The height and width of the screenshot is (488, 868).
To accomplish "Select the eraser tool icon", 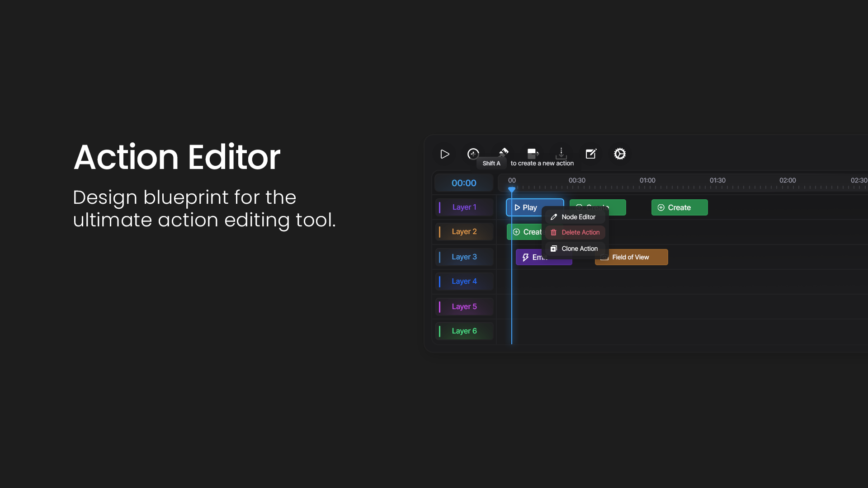I will tap(504, 153).
